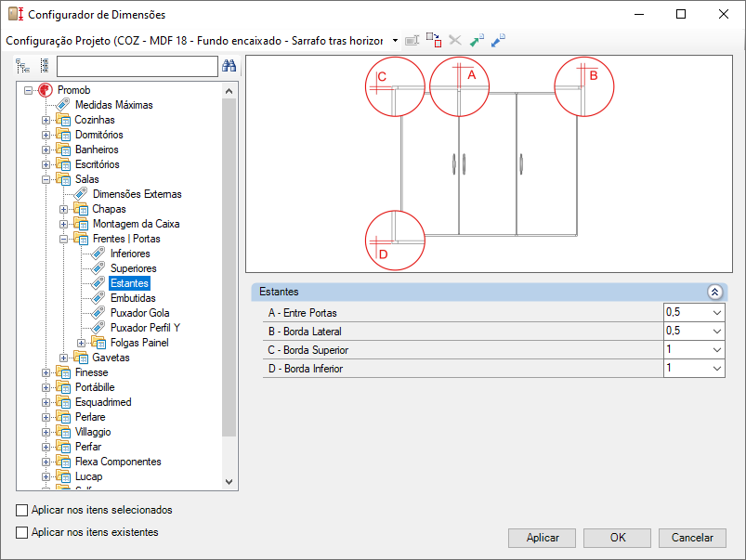This screenshot has width=746, height=560.
Task: Click the tree scrollbar down arrow
Action: click(229, 481)
